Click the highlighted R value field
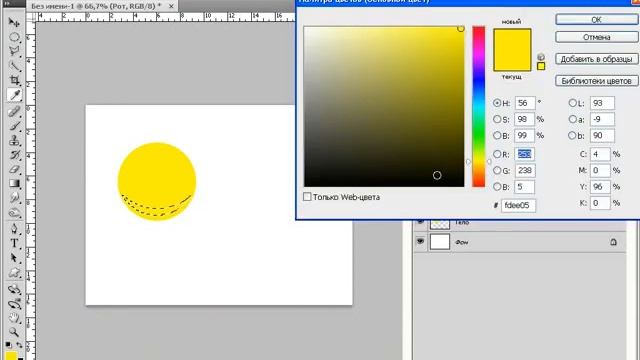This screenshot has width=640, height=360. [524, 154]
